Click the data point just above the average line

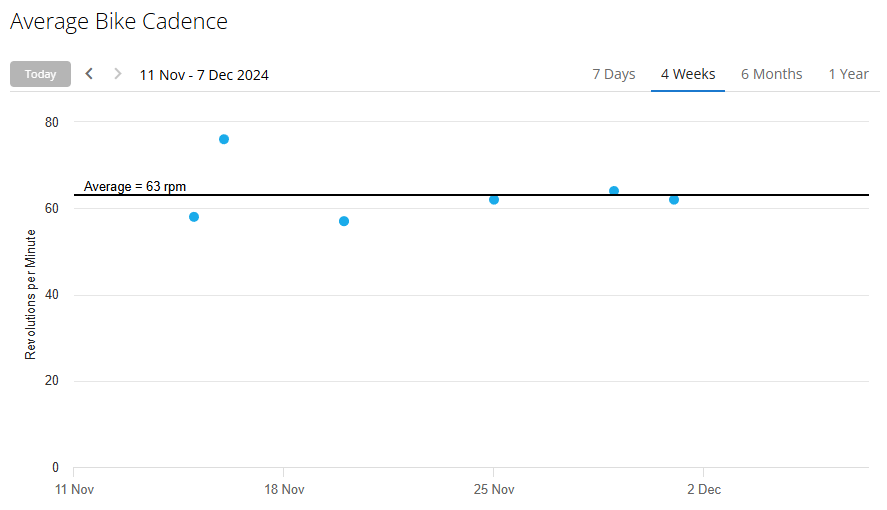[x=614, y=191]
